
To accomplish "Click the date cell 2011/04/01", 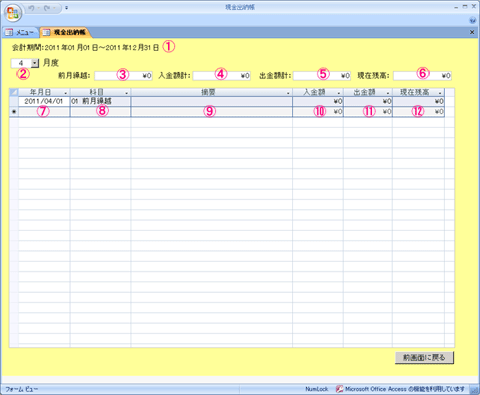I will (44, 101).
